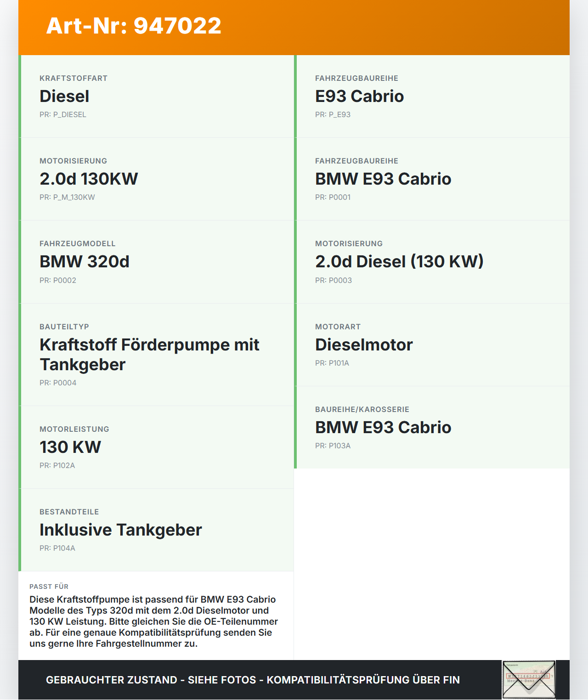Click the 'PASST FÜR' label
This screenshot has height=700, width=588.
coord(49,587)
